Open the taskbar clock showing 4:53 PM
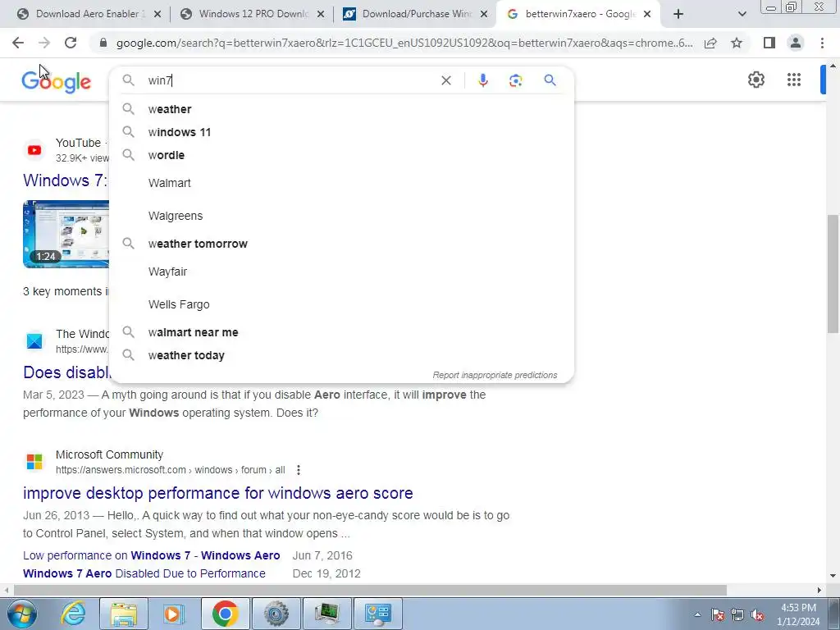The height and width of the screenshot is (630, 840). pyautogui.click(x=798, y=614)
